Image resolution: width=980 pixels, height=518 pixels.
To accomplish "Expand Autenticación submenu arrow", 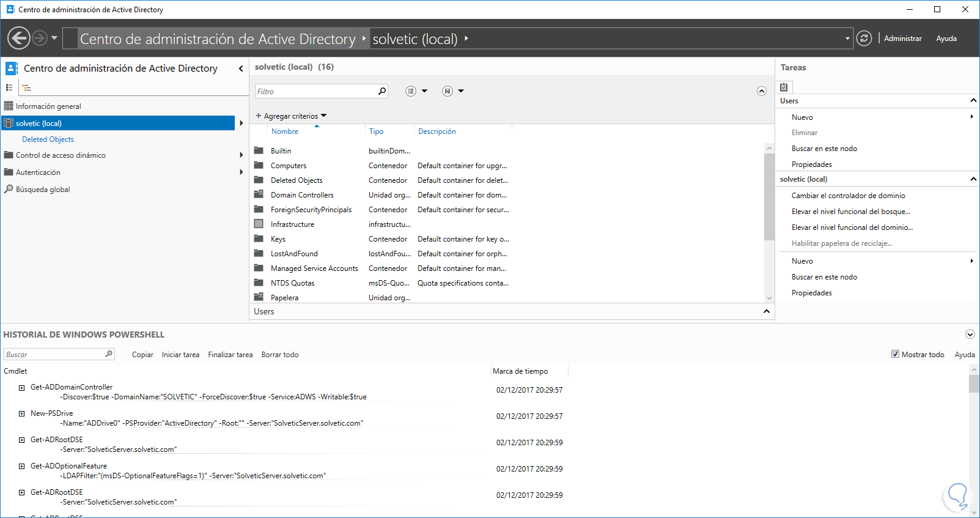I will pyautogui.click(x=241, y=172).
